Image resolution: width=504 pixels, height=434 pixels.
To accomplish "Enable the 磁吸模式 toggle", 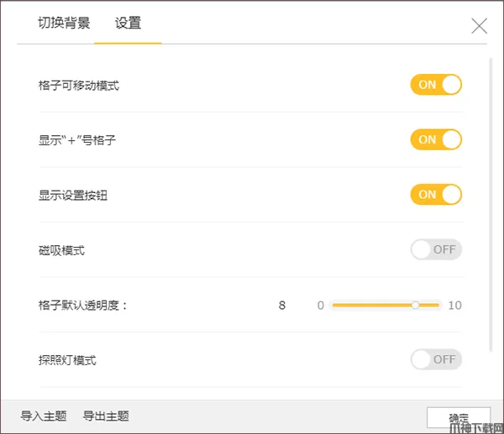I will tap(436, 249).
